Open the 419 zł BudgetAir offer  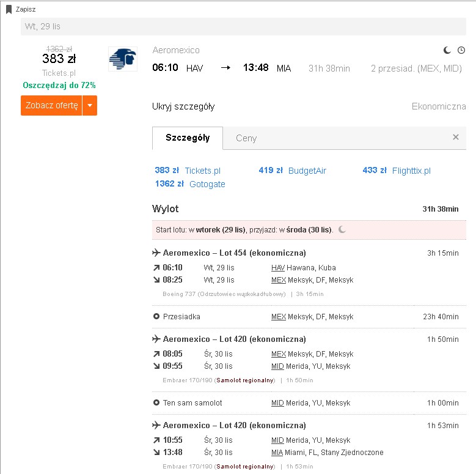[x=292, y=171]
